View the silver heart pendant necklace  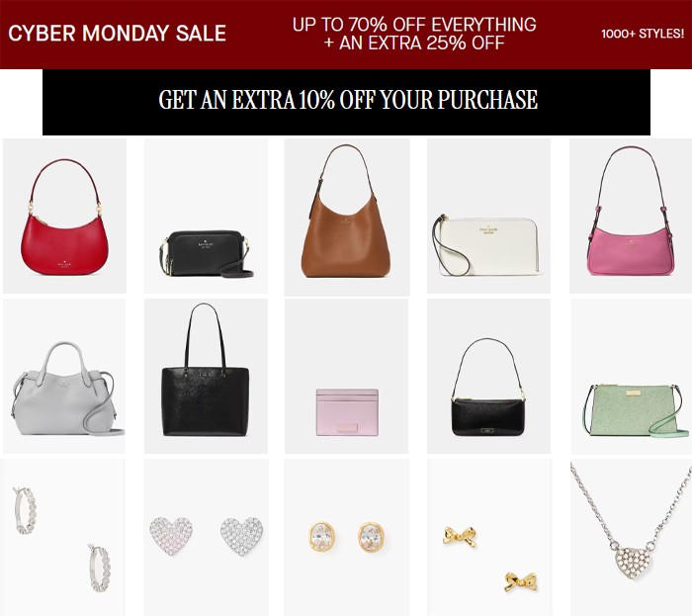tap(631, 538)
